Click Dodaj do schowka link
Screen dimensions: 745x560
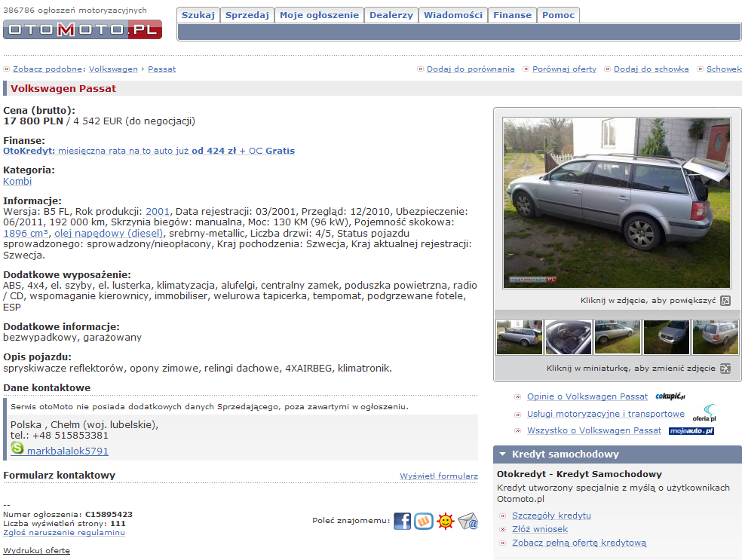point(651,69)
